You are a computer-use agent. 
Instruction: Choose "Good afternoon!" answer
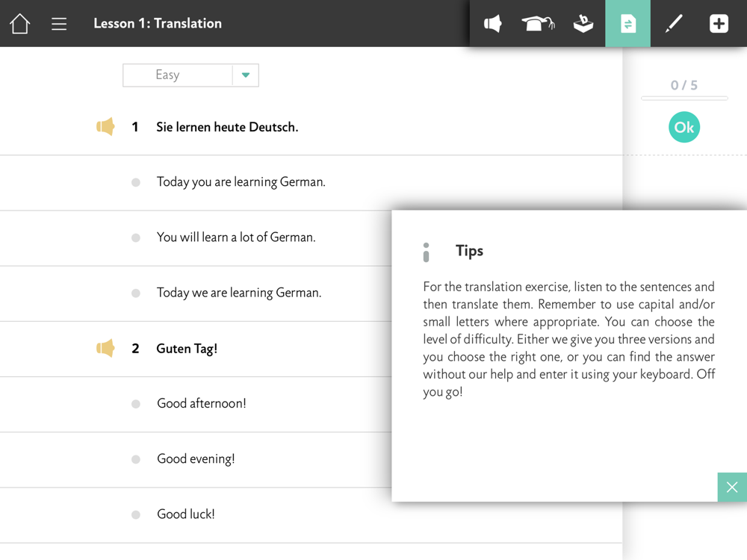point(201,403)
